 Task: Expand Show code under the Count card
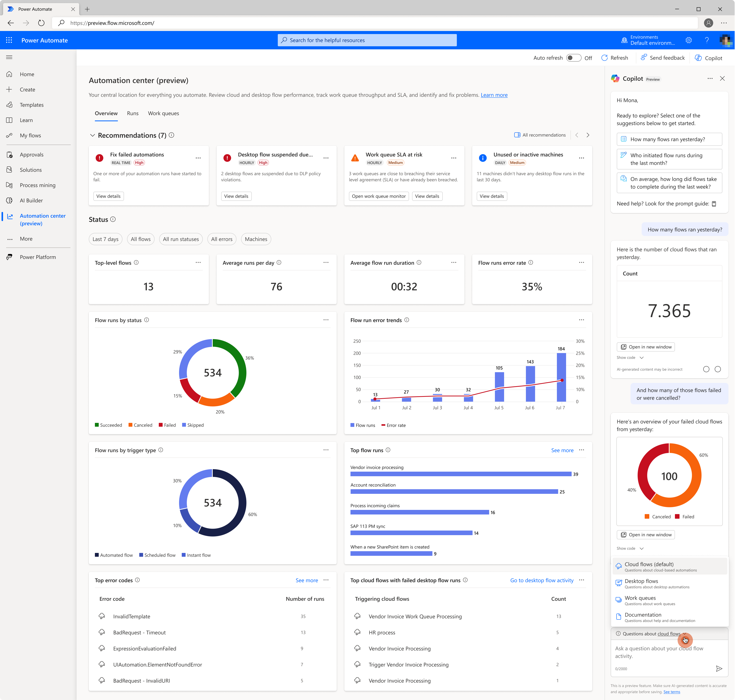[x=630, y=358]
